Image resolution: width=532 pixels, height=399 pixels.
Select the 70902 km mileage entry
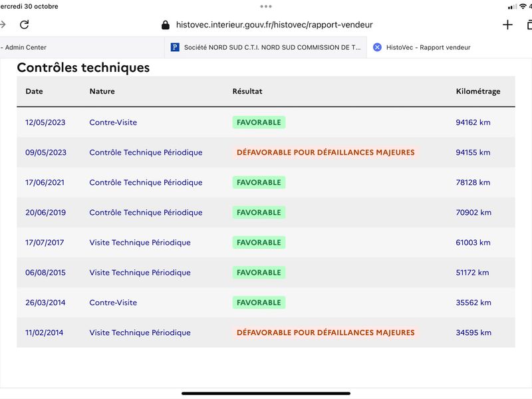tap(473, 212)
